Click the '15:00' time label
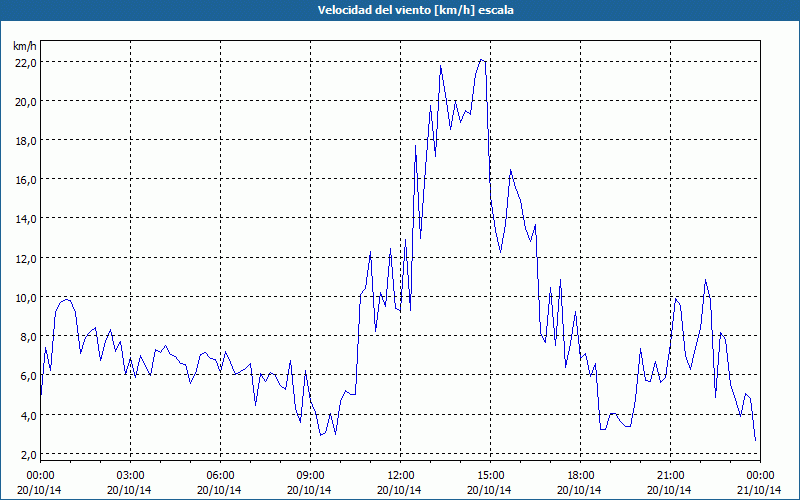This screenshot has height=500, width=800. point(491,476)
